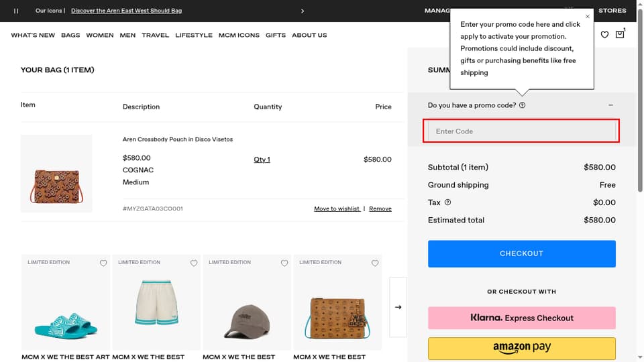
Task: View Aren Crossbody Pouch thumbnail
Action: click(56, 174)
